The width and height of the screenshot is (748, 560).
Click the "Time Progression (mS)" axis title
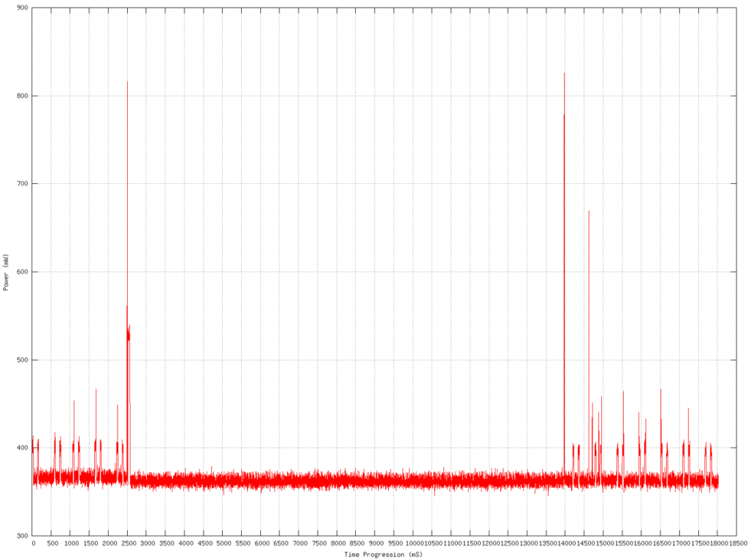tap(383, 554)
